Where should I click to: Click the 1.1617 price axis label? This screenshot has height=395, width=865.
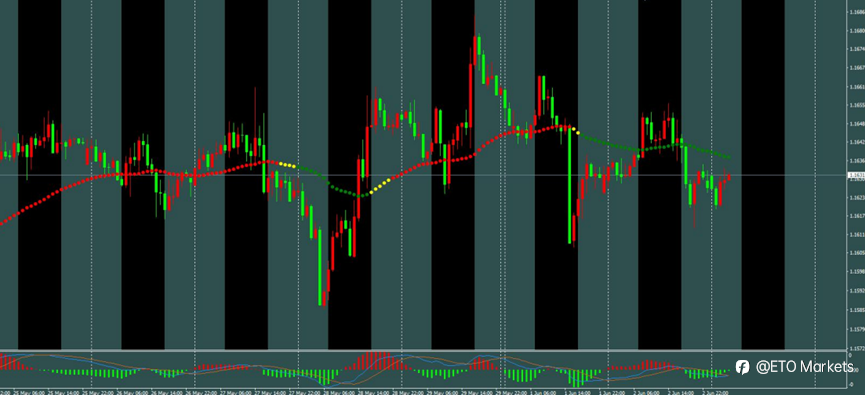(x=858, y=216)
